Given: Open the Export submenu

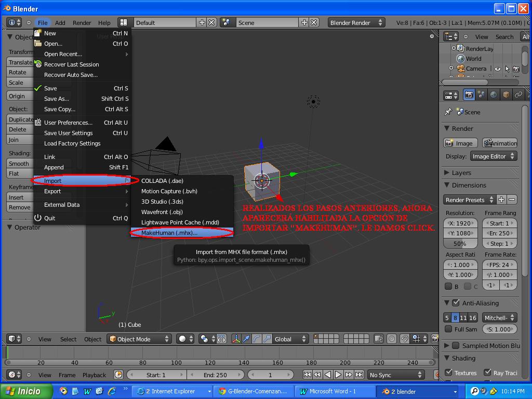Looking at the screenshot, I should (x=82, y=191).
